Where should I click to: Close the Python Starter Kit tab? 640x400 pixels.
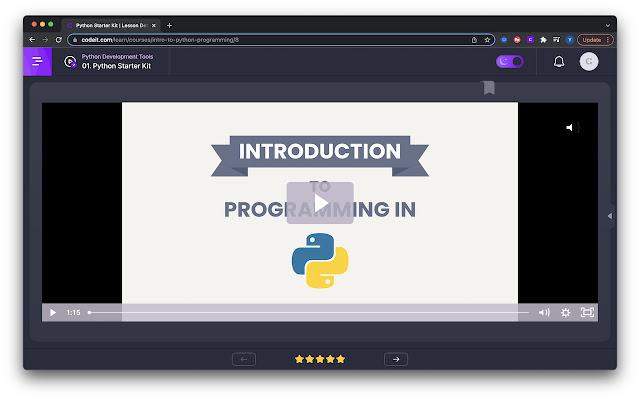pos(154,25)
